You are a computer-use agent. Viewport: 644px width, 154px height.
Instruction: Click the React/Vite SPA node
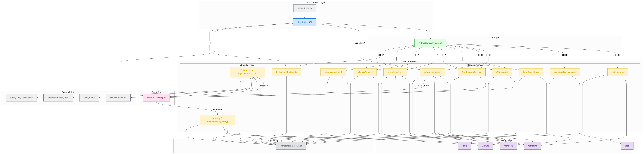(304, 22)
